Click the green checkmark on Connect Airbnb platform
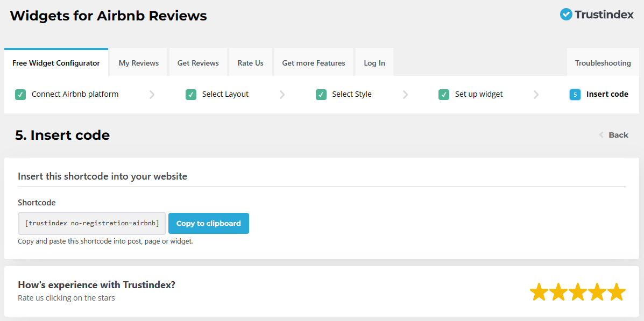 [x=20, y=94]
